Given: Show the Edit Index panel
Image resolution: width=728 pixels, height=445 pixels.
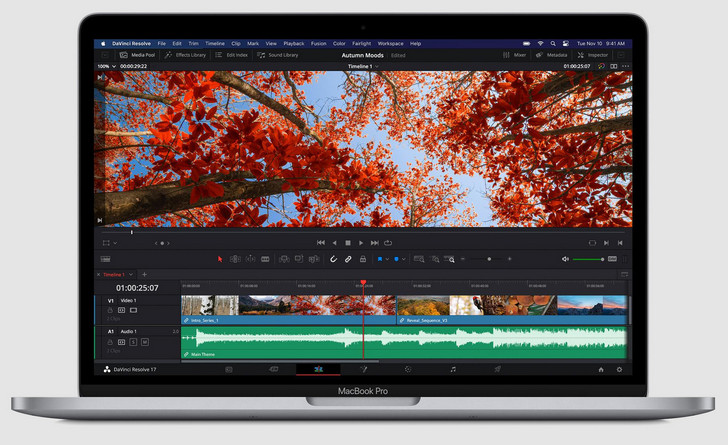Looking at the screenshot, I should click(x=231, y=55).
